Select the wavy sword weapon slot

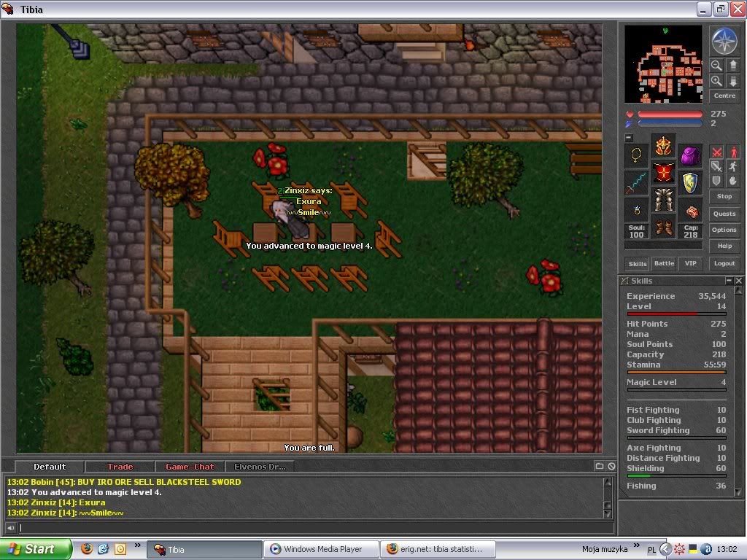(636, 183)
